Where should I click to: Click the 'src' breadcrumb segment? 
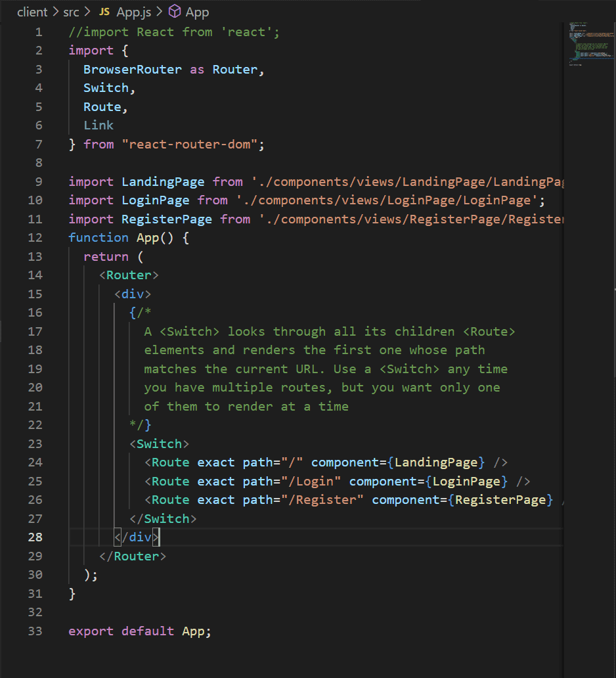[71, 12]
